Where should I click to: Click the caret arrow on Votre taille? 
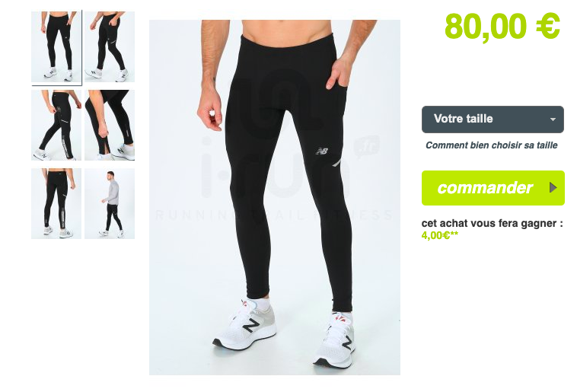pyautogui.click(x=553, y=120)
